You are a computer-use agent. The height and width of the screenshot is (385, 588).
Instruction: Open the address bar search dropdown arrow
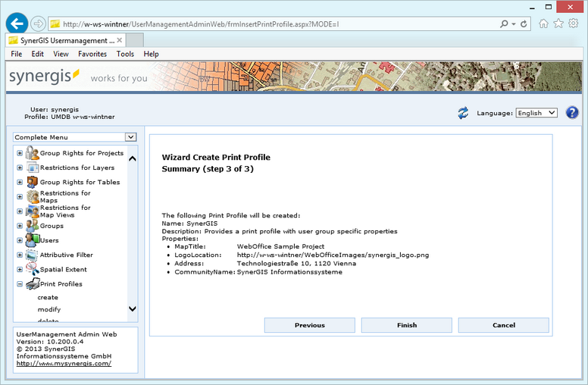point(514,24)
